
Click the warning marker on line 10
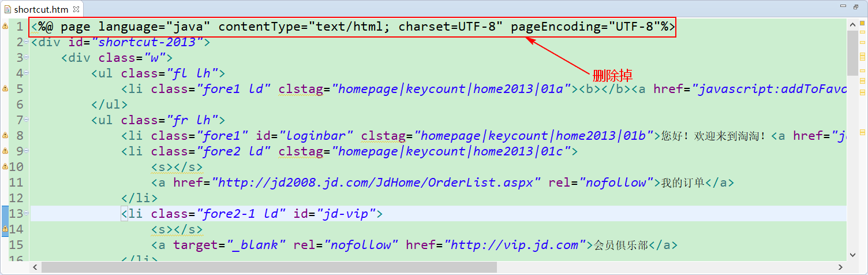5,166
